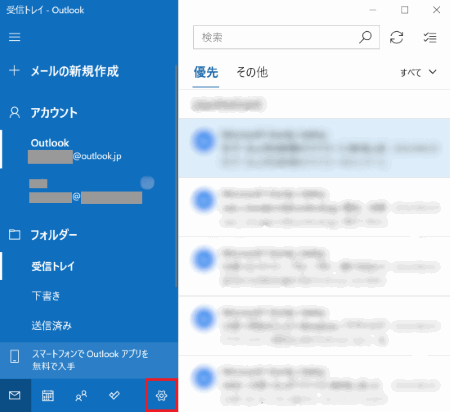450x412 pixels.
Task: Switch to the Calendar icon
Action: pyautogui.click(x=48, y=395)
